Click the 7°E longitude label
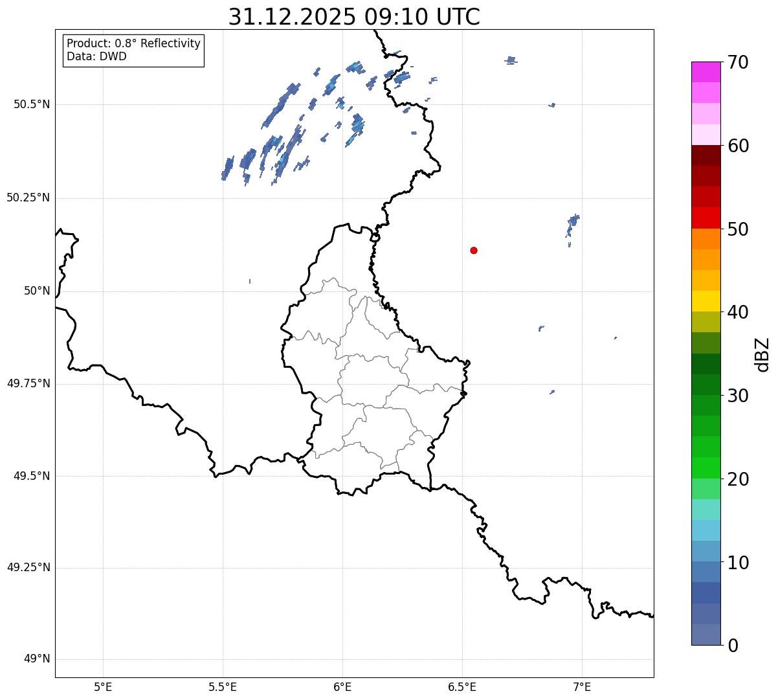778x700 pixels. (582, 687)
